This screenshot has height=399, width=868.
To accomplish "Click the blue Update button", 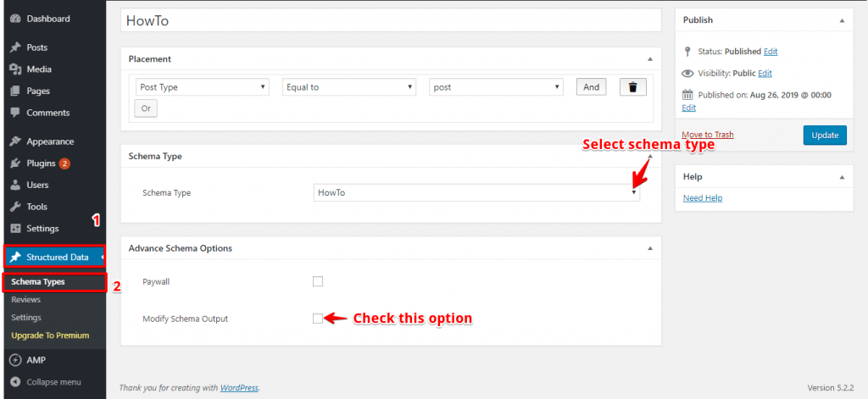I will click(x=824, y=135).
